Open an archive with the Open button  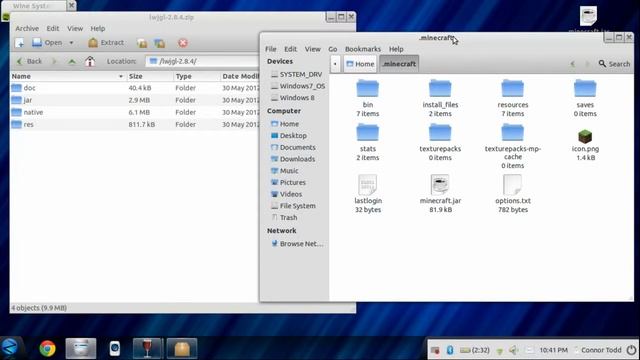click(x=47, y=42)
